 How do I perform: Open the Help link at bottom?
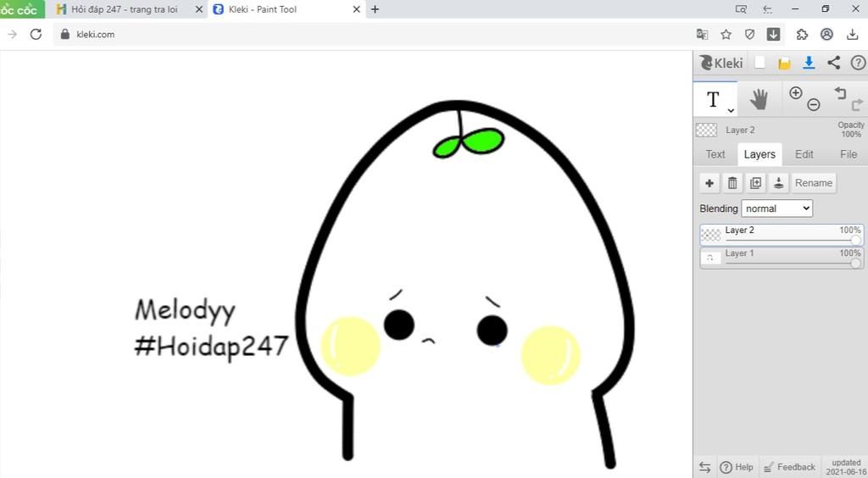[x=737, y=467]
